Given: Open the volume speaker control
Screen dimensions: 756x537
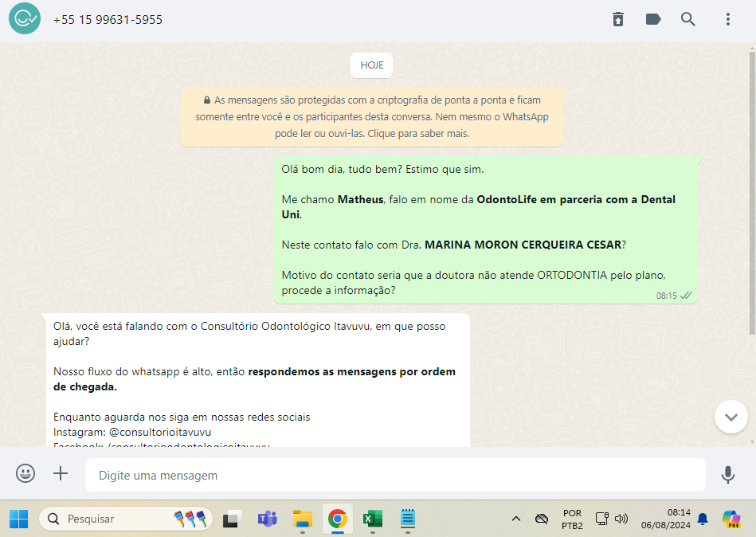Looking at the screenshot, I should point(621,519).
